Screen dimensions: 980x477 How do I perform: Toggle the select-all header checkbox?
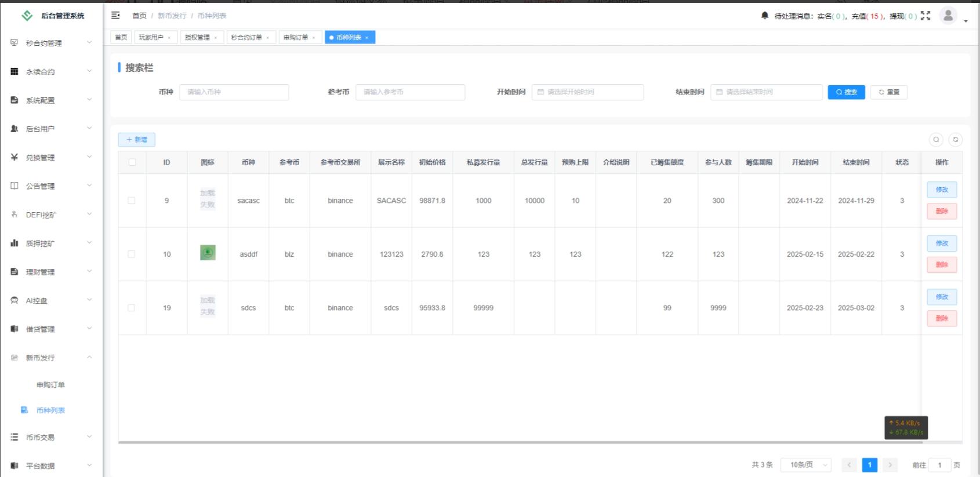coord(132,162)
